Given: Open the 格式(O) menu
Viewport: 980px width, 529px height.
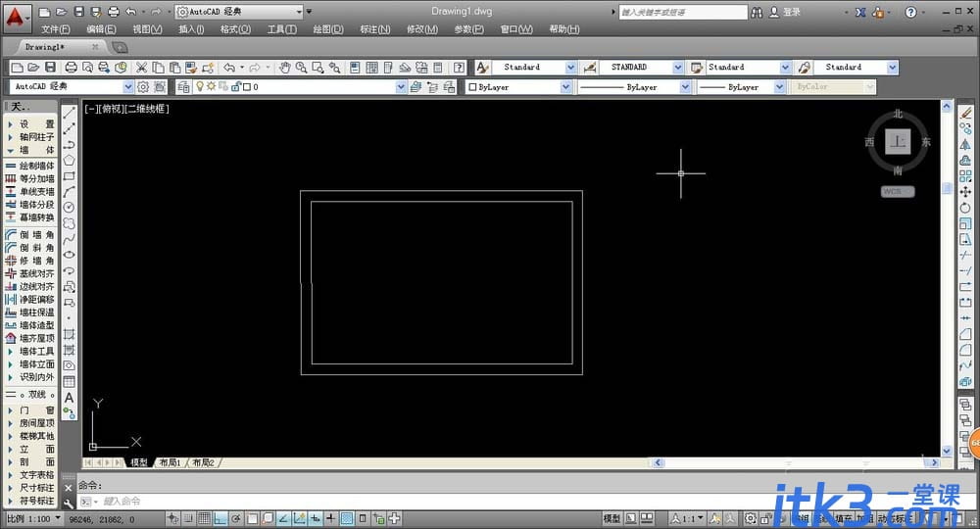Looking at the screenshot, I should [235, 29].
